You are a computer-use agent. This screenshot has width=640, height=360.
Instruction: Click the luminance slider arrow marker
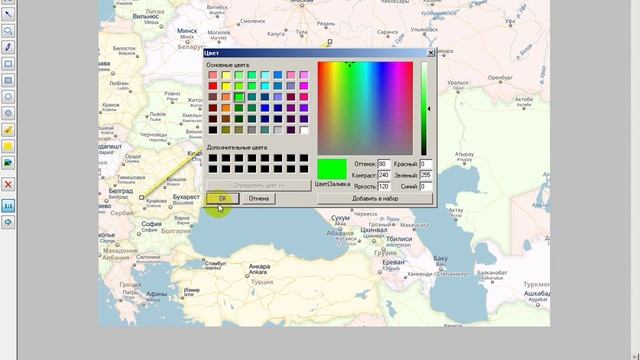click(429, 109)
